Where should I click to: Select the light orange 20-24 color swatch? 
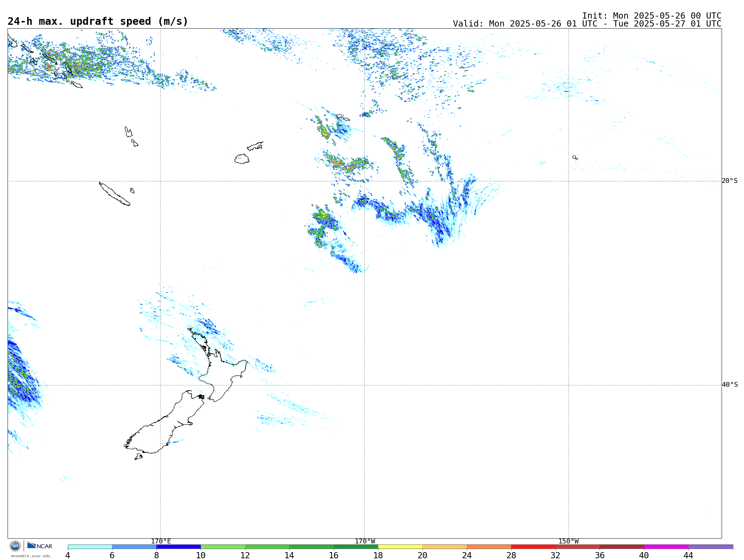[445, 547]
